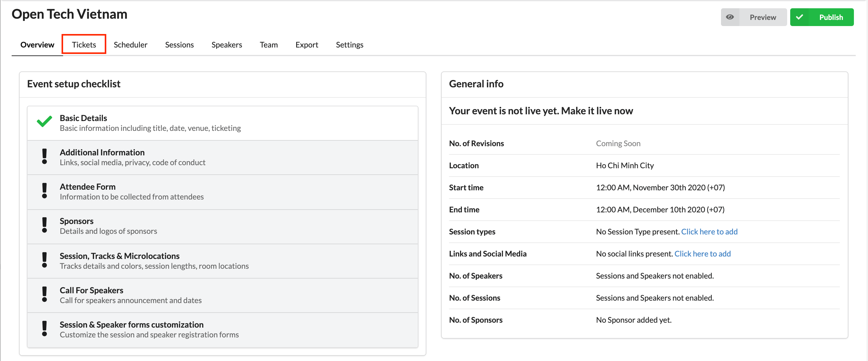Select the Speakers tab

[x=226, y=44]
